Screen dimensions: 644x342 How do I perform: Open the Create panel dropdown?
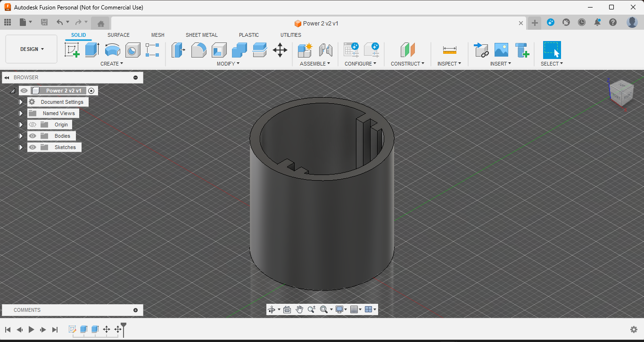point(112,64)
